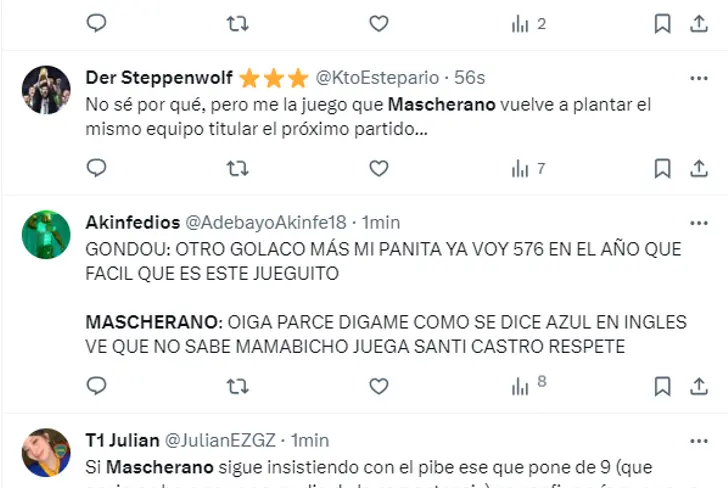The height and width of the screenshot is (488, 728).
Task: Retweet Der Steppenwolf's Mascherano tweet
Action: 238,168
